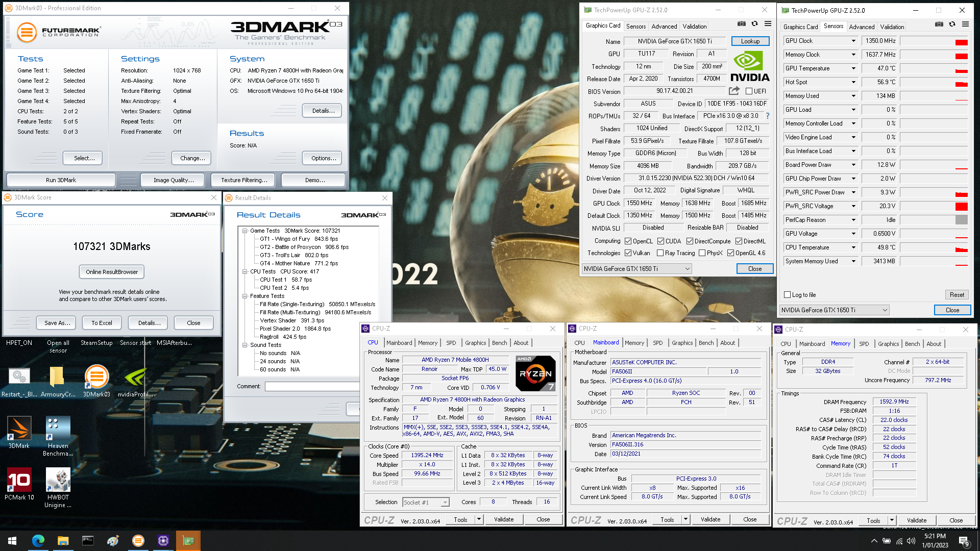Click Save As... in 3DMark Score

[x=57, y=323]
